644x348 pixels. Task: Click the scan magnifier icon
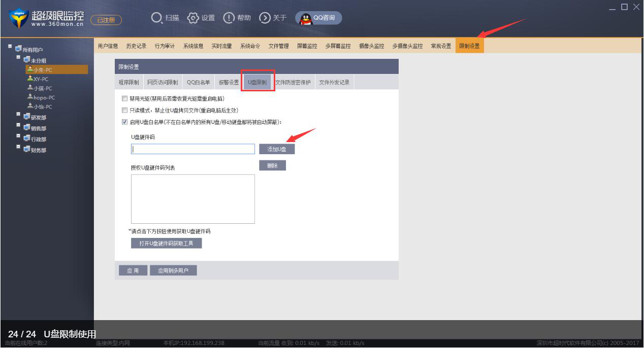[x=156, y=18]
